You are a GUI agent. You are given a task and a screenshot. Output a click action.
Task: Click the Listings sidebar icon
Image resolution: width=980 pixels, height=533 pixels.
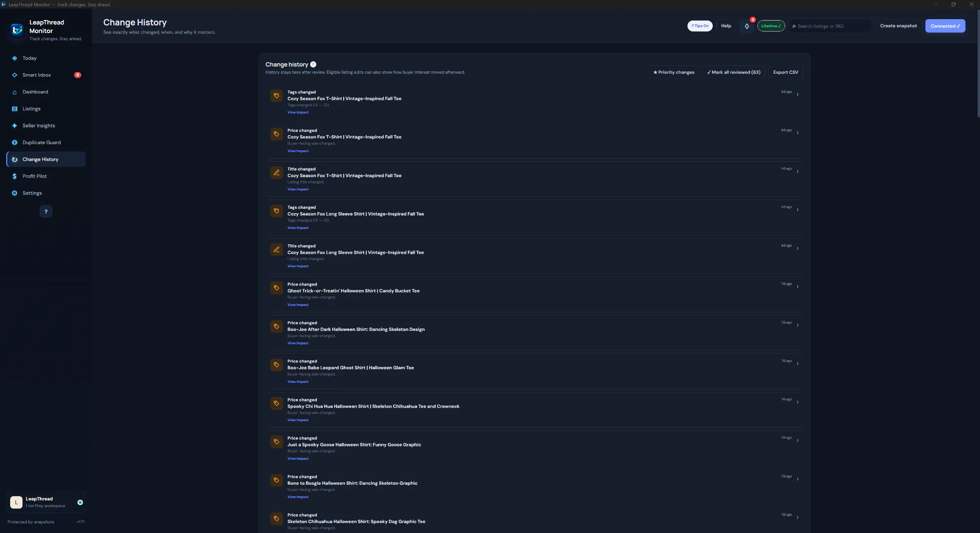pos(14,109)
